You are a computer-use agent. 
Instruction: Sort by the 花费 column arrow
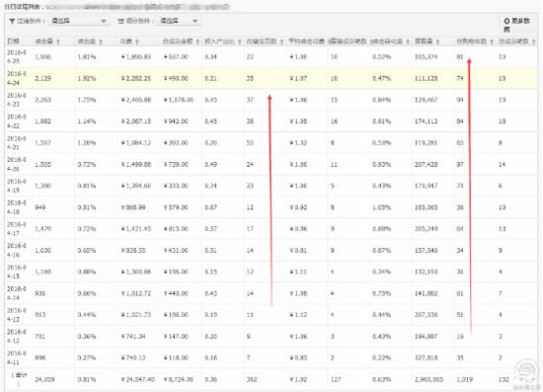[137, 41]
